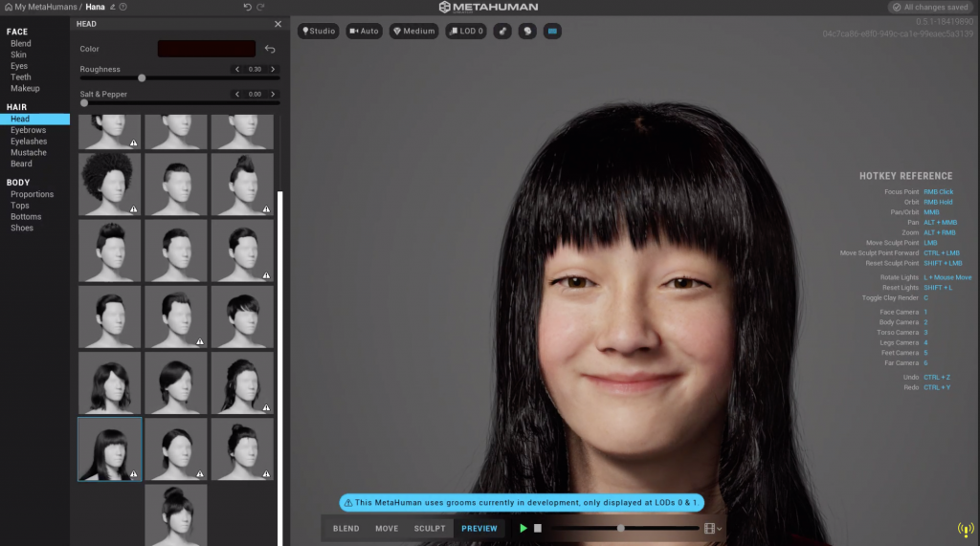The image size is (980, 546).
Task: Open the Mustache section
Action: tap(28, 152)
